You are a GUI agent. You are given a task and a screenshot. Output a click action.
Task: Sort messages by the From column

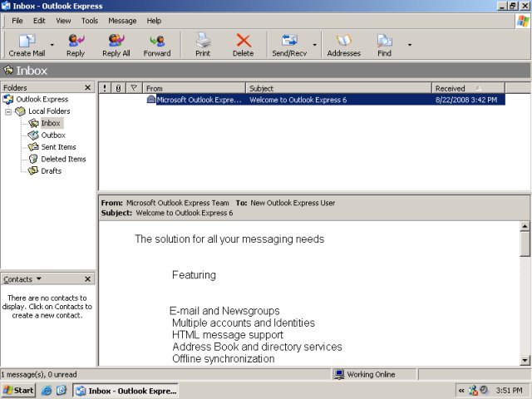click(194, 88)
